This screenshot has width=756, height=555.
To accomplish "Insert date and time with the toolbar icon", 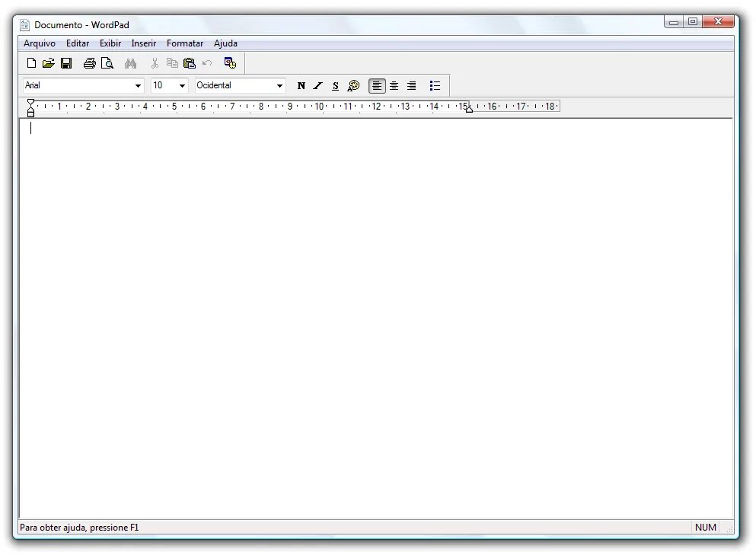I will [x=230, y=63].
